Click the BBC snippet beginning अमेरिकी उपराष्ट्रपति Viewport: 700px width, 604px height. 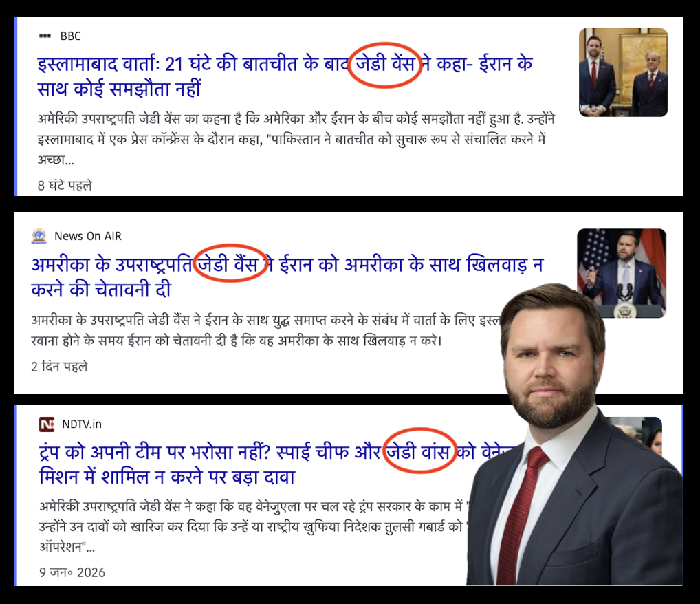(296, 140)
